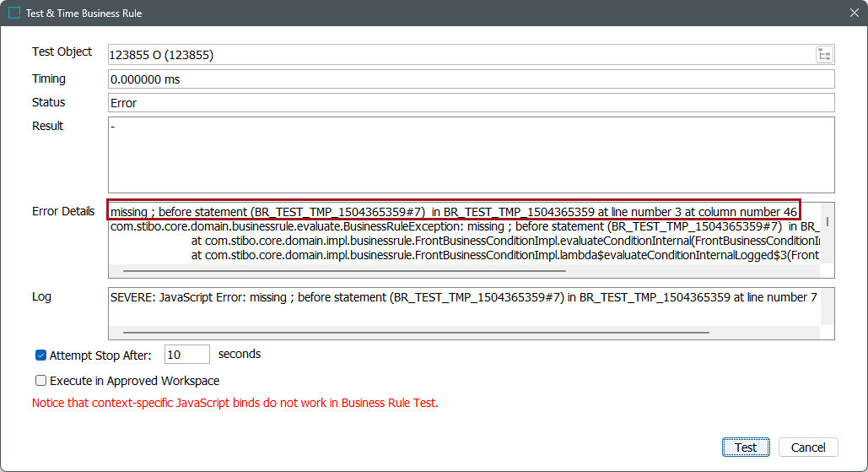Open the Test Object node picker icon

pyautogui.click(x=823, y=55)
